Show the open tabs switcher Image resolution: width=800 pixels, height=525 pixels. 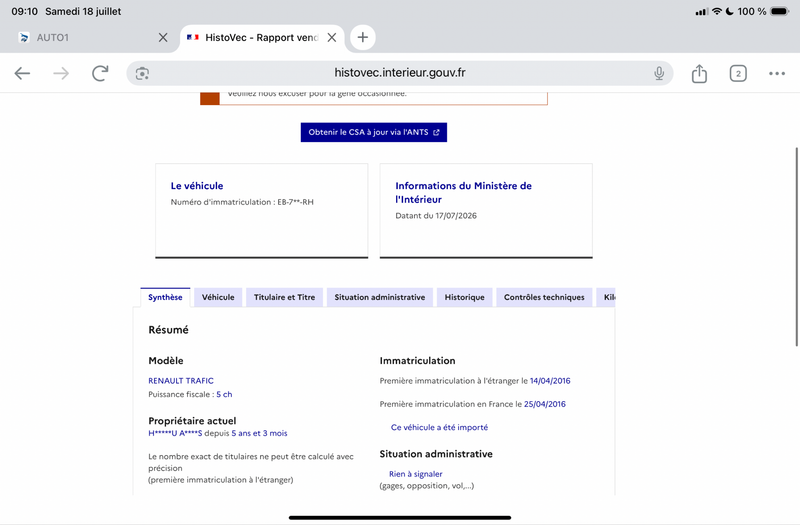(738, 73)
